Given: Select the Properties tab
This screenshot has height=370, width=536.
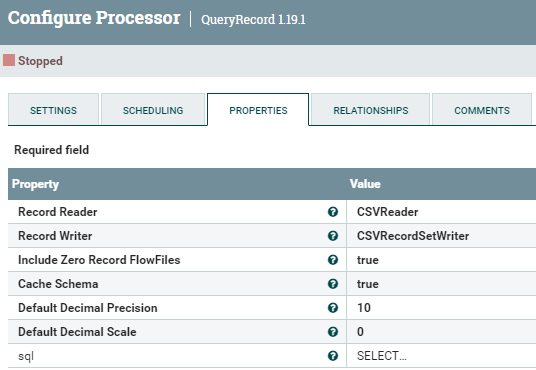Looking at the screenshot, I should (x=258, y=109).
